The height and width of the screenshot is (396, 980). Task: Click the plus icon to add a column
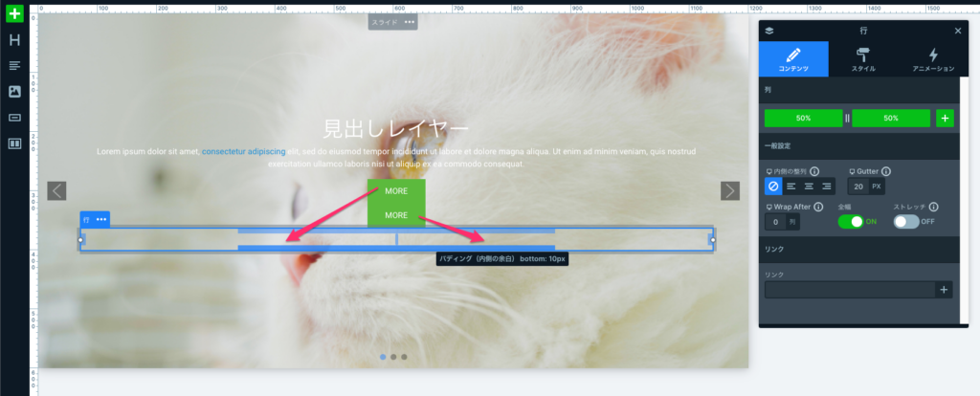tap(945, 119)
